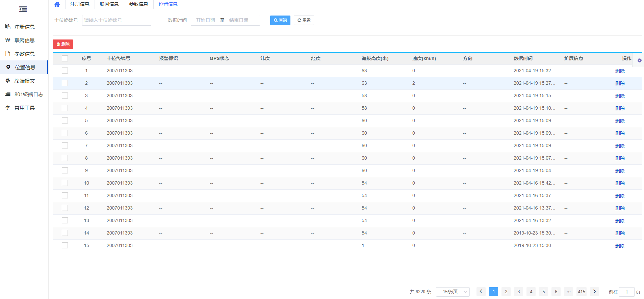The height and width of the screenshot is (299, 644).
Task: Check the checkbox for row 13
Action: [65, 220]
